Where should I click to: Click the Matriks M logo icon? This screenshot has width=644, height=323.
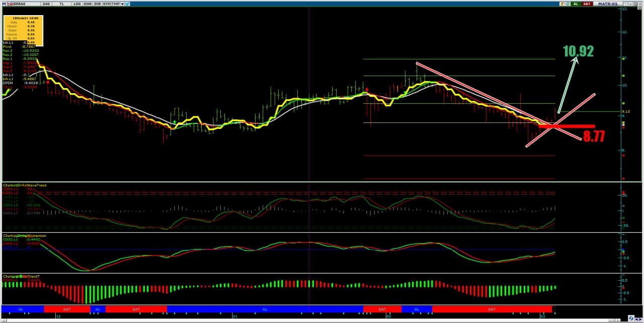coord(4,3)
